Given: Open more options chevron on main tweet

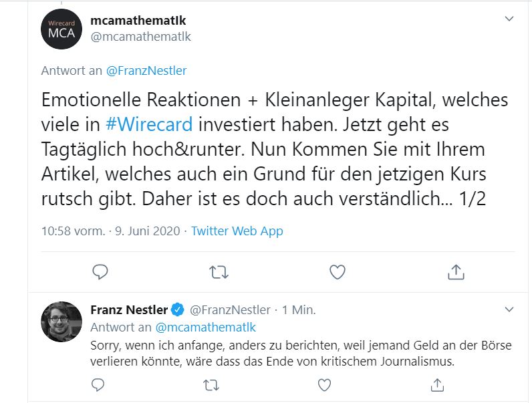Looking at the screenshot, I should click(509, 20).
